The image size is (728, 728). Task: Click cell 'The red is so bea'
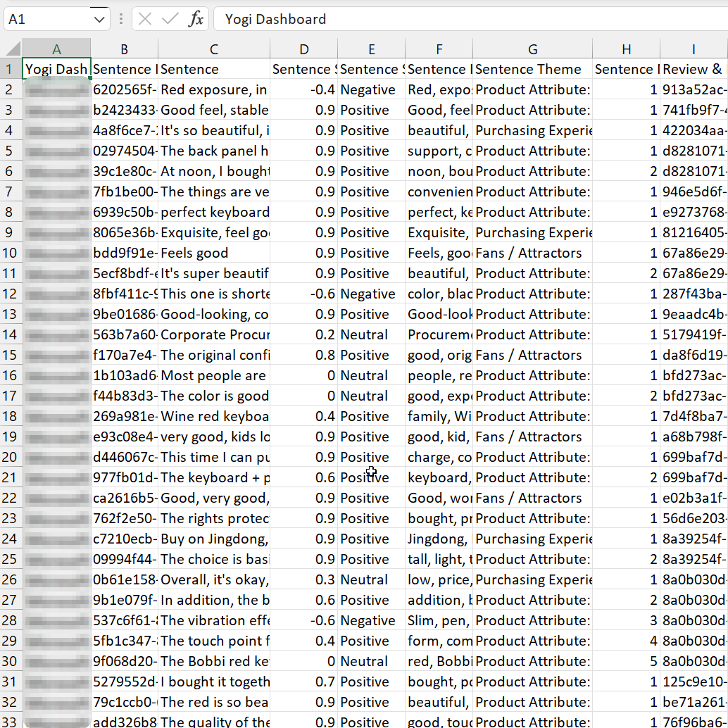pyautogui.click(x=213, y=702)
